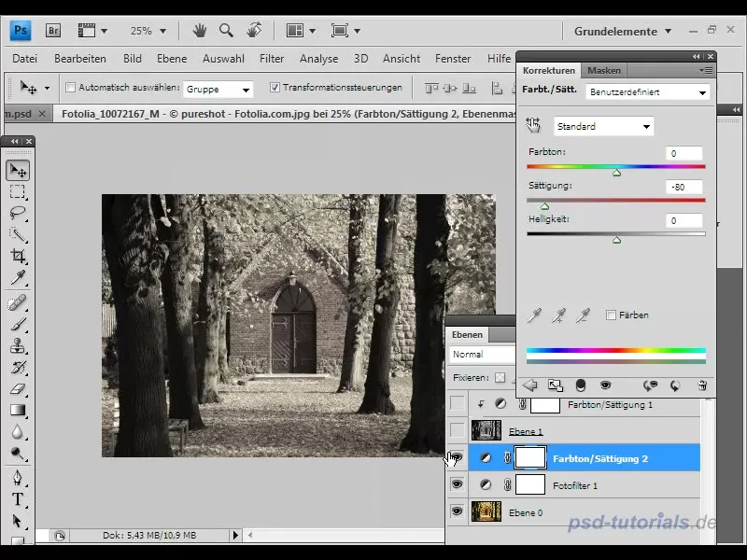Select the History Brush tool
747x560 pixels.
(18, 367)
